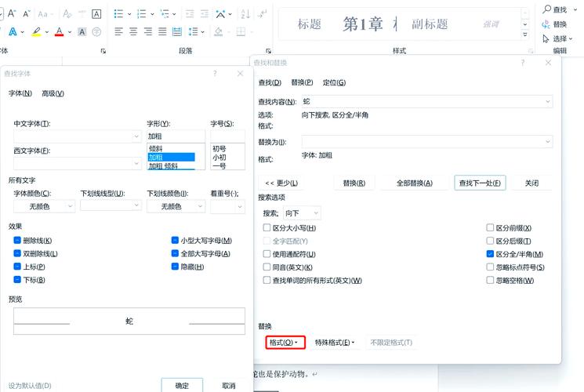
Task: Justify text in ribbon
Action: coord(162,32)
